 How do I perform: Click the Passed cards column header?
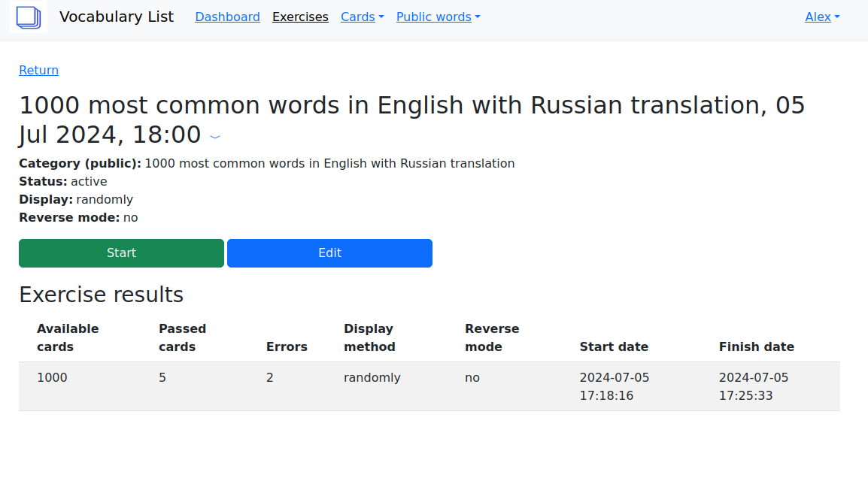click(182, 337)
